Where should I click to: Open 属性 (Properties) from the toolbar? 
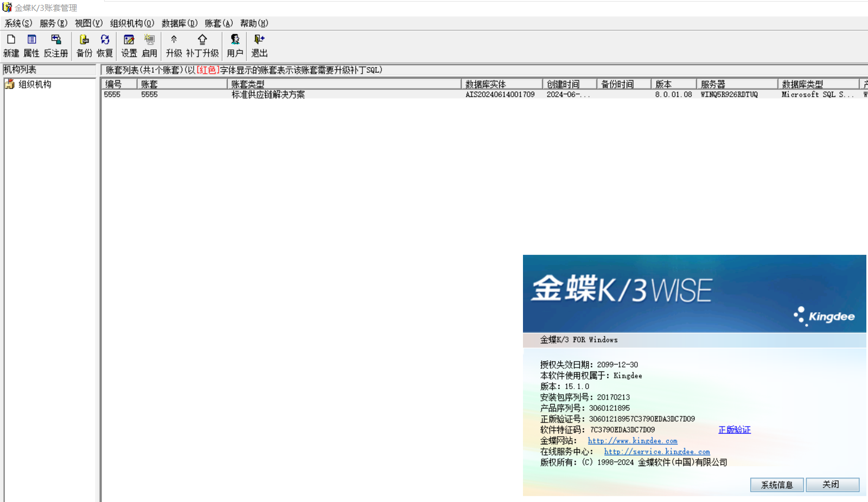pos(31,45)
